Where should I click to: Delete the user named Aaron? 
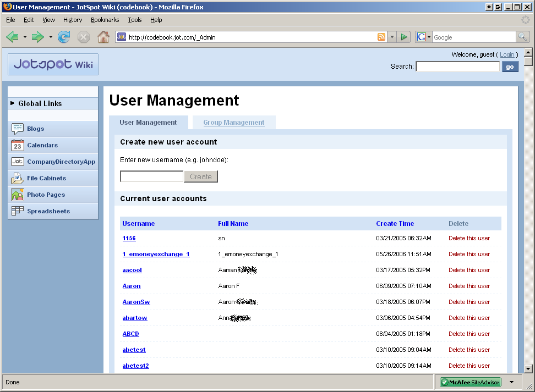(469, 286)
